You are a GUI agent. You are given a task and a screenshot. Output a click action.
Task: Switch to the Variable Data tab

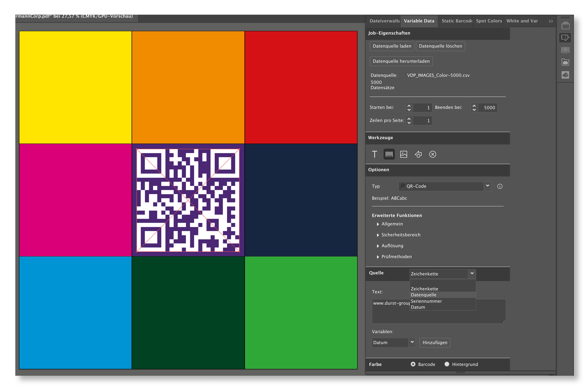click(419, 21)
